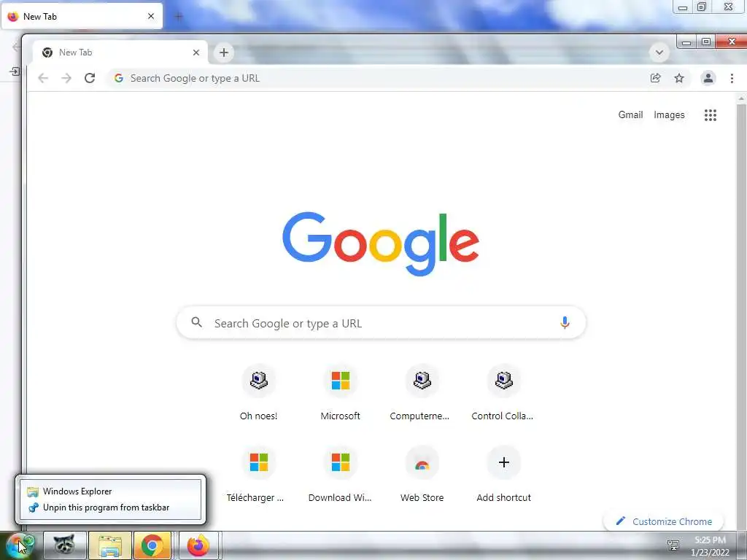Open the Google apps grid
Screen dimensions: 747x560
(711, 114)
